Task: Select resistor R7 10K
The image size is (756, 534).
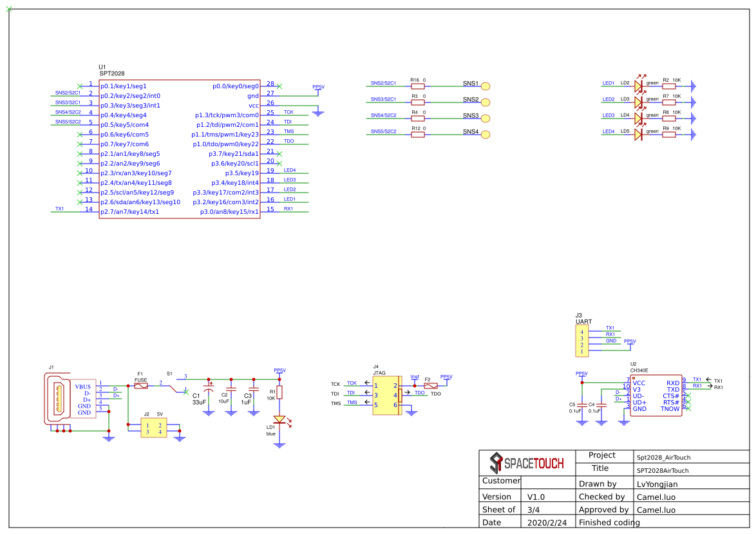Action: (668, 102)
